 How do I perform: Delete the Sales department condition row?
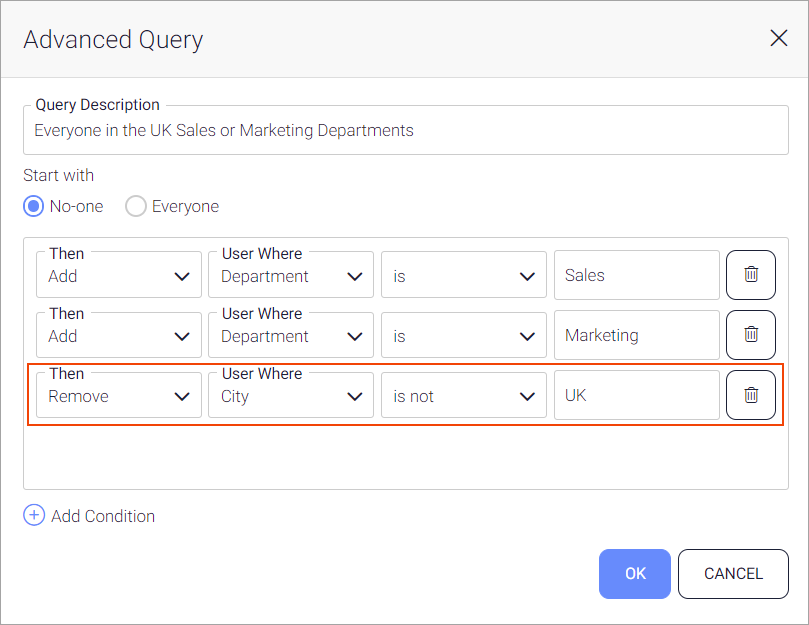(750, 275)
